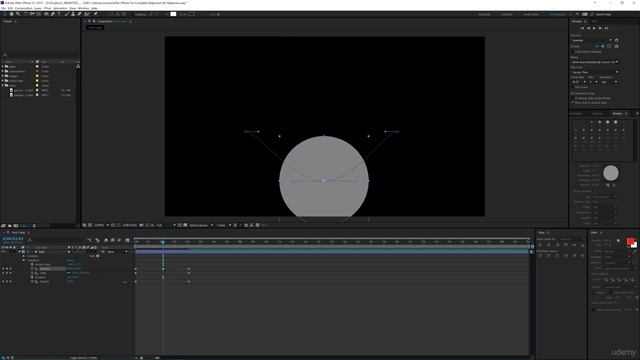
Task: Expand the audio folder in Project panel
Action: point(2,66)
